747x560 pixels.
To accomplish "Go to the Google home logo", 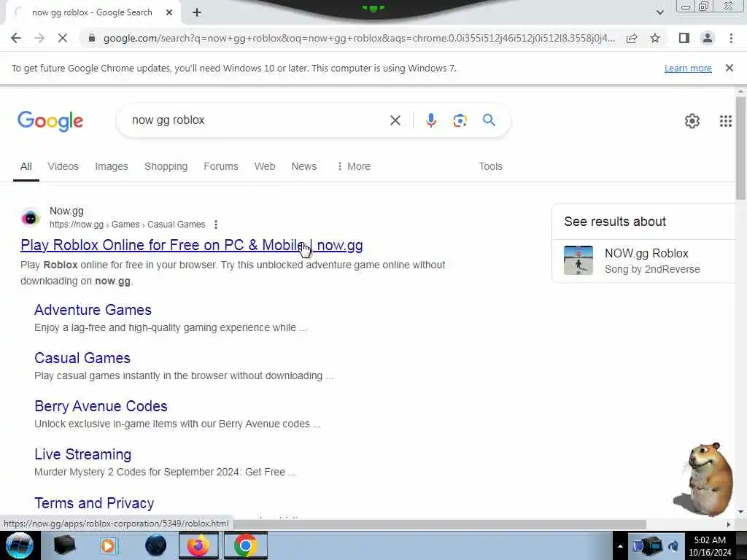I will point(50,120).
